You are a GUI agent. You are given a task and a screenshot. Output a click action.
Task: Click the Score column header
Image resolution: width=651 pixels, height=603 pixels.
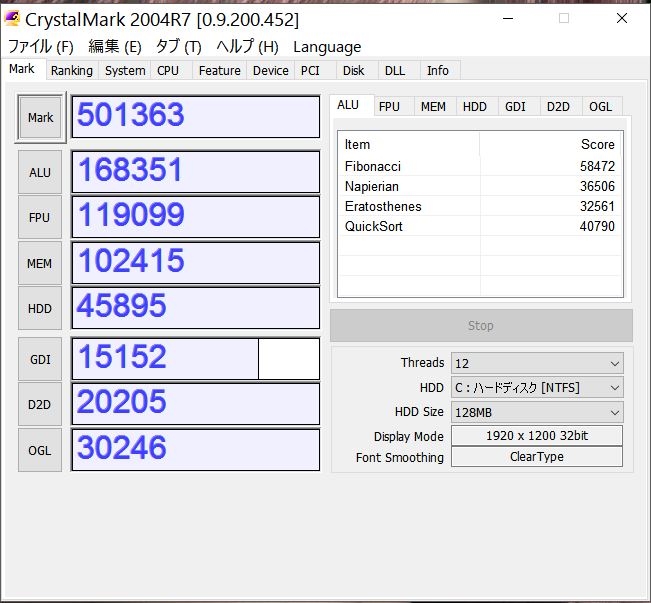click(x=551, y=145)
